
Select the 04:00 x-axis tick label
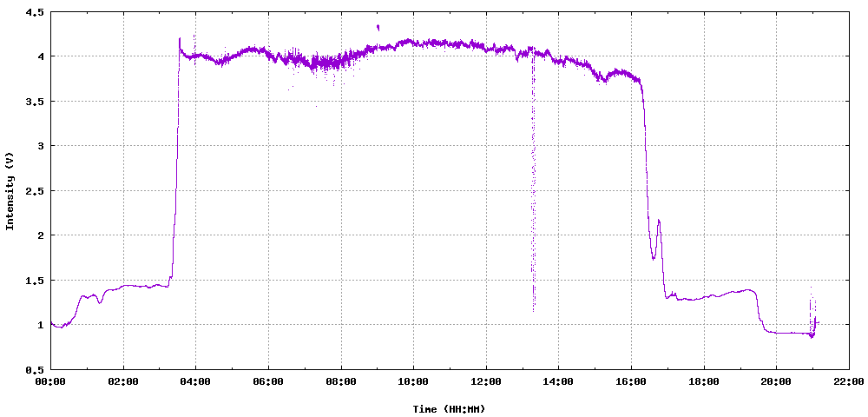point(196,381)
